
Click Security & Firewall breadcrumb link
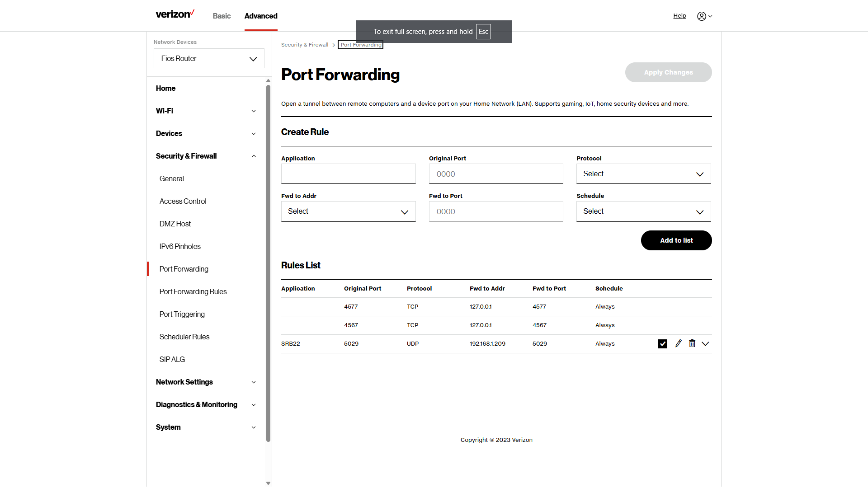coord(305,45)
